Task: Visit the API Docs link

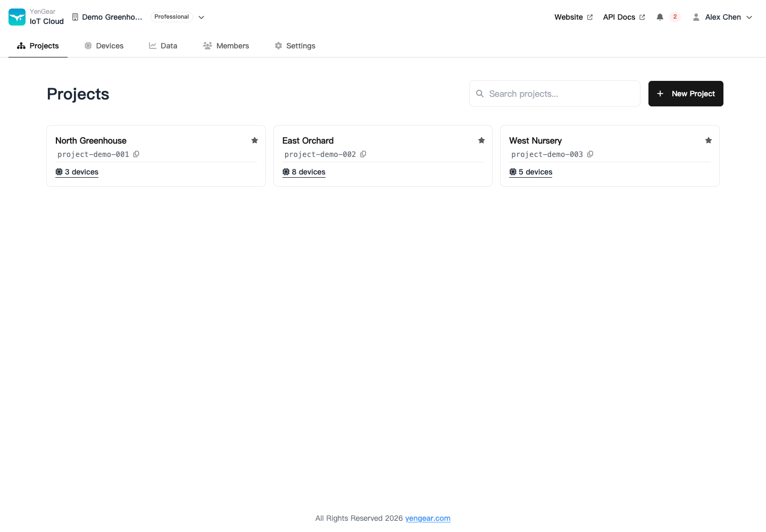Action: 624,17
